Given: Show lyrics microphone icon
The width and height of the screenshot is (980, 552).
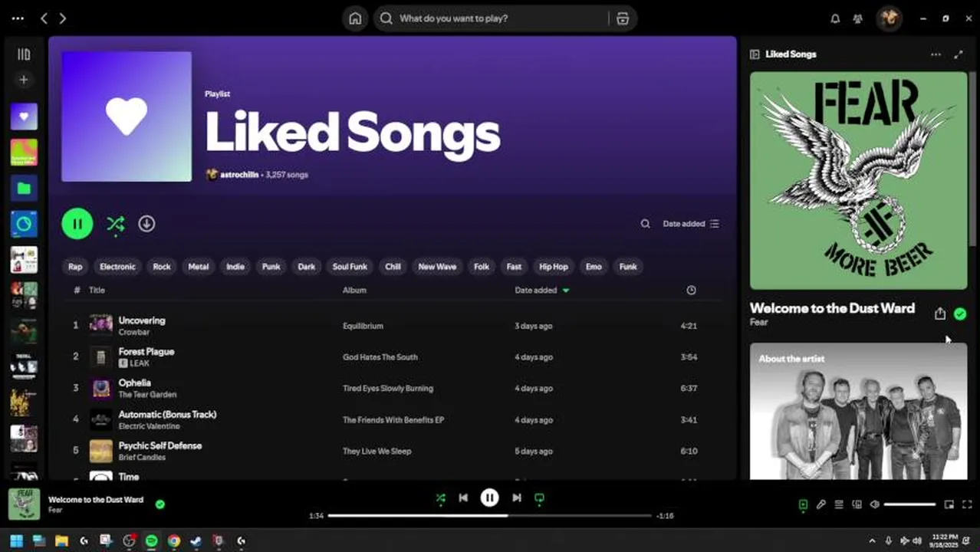Looking at the screenshot, I should pyautogui.click(x=821, y=504).
